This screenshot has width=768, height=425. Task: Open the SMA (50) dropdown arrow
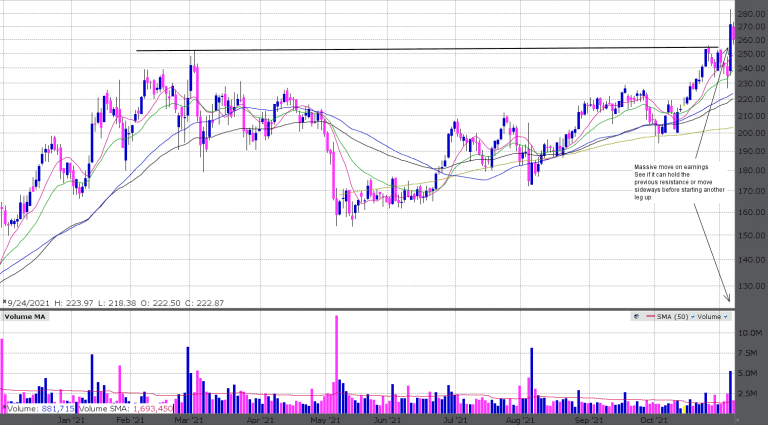pyautogui.click(x=695, y=316)
